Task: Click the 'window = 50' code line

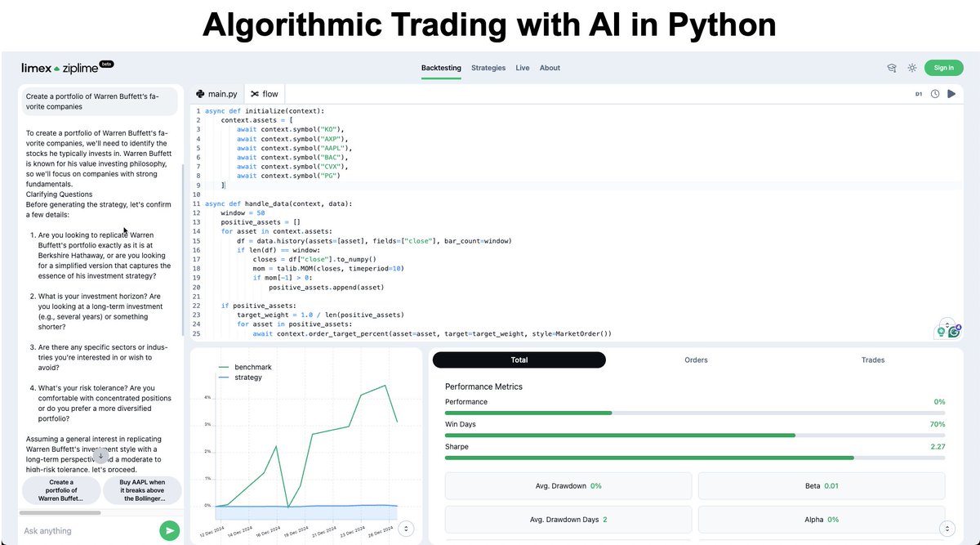Action: [243, 213]
